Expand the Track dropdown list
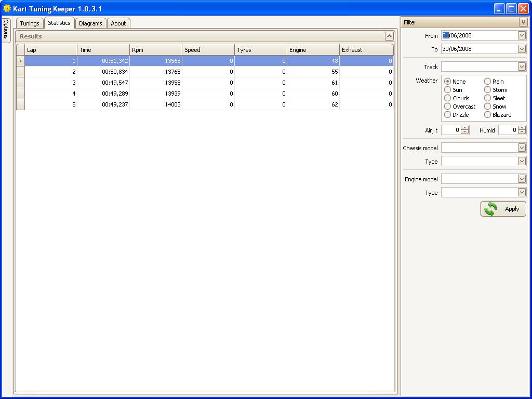The height and width of the screenshot is (399, 532). pos(522,67)
